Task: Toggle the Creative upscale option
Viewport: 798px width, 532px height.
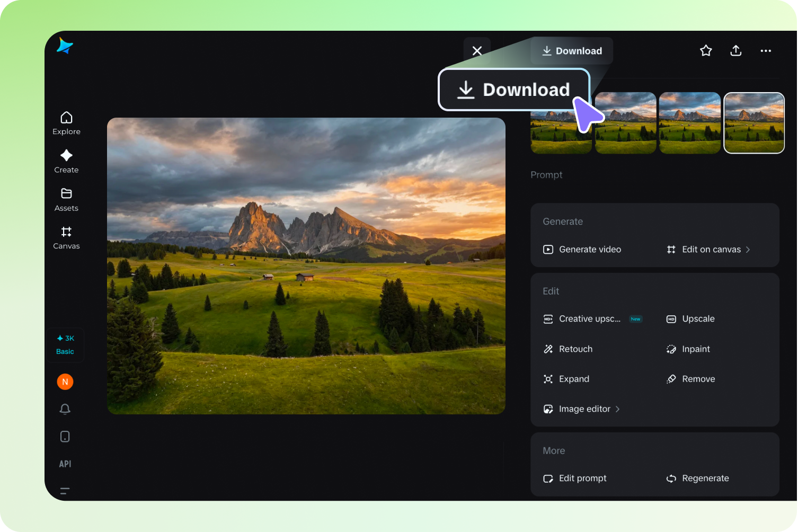Action: [x=590, y=318]
